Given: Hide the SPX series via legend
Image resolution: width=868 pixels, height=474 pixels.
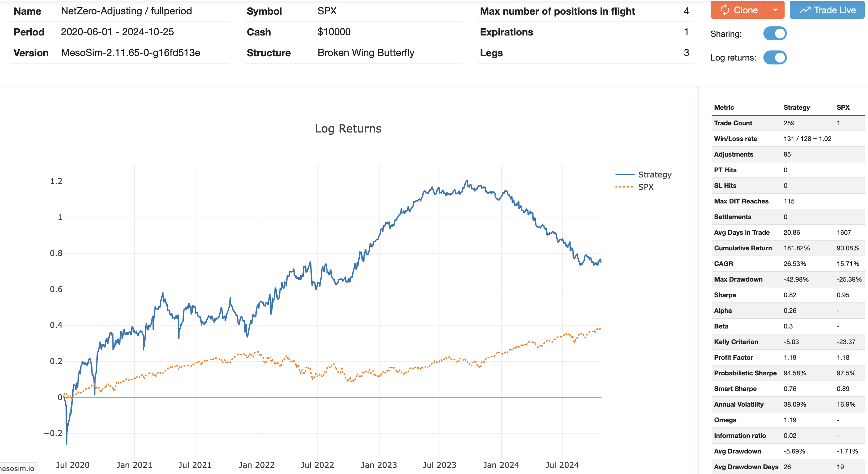Looking at the screenshot, I should pos(645,187).
